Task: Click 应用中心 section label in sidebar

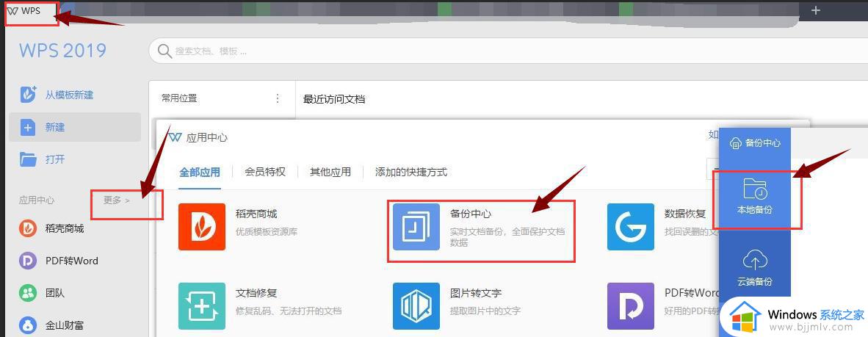Action: click(37, 200)
